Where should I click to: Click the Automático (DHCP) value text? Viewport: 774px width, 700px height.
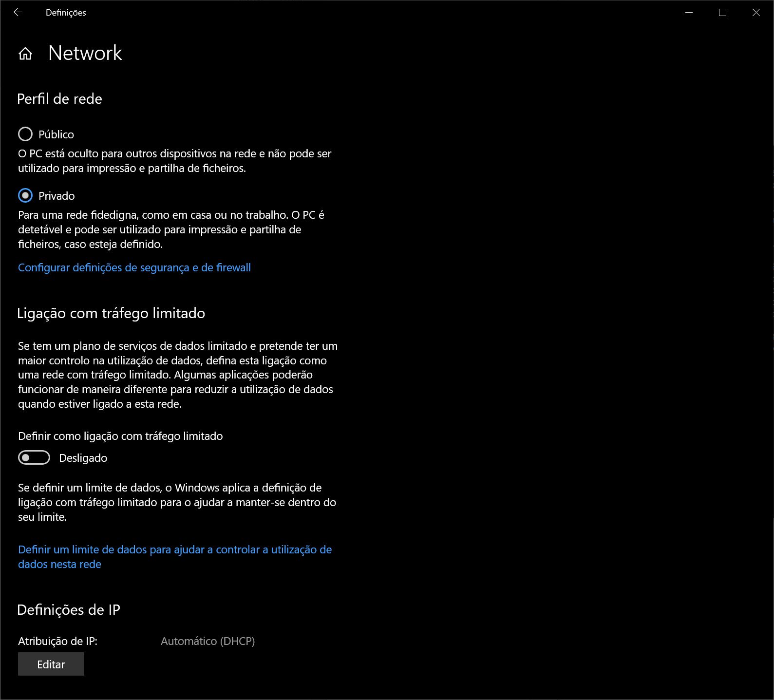pos(208,641)
